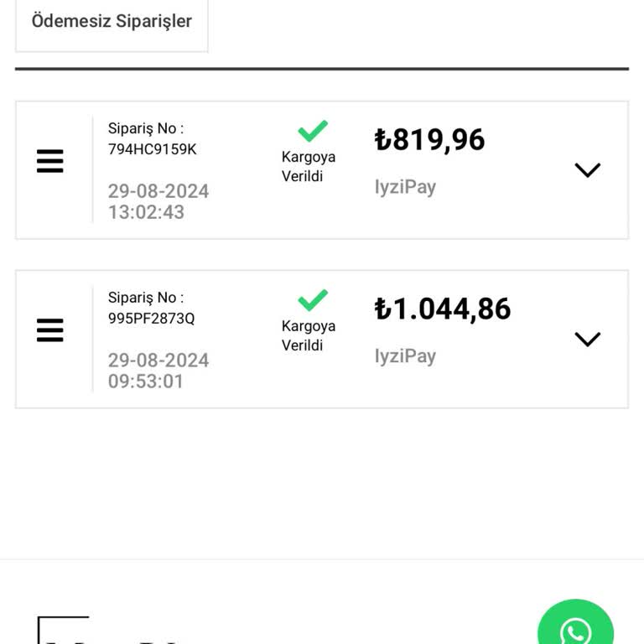Select order number 794HC9159K
644x644 pixels.
(x=152, y=150)
